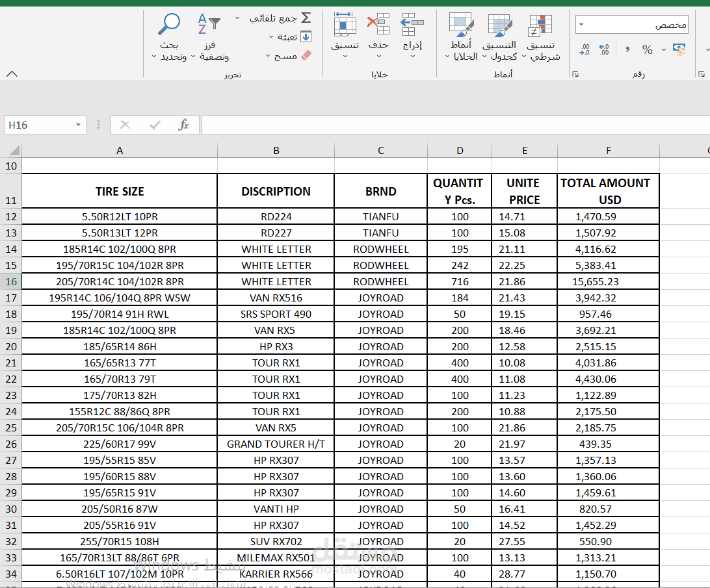710x588 pixels.
Task: Expand the Delete dropdown arrow
Action: pyautogui.click(x=379, y=57)
